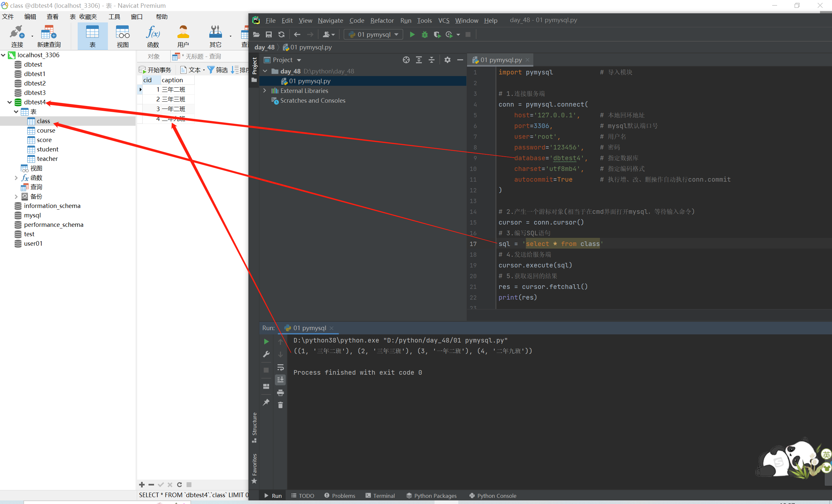
Task: Open the Refactor menu
Action: coord(382,20)
